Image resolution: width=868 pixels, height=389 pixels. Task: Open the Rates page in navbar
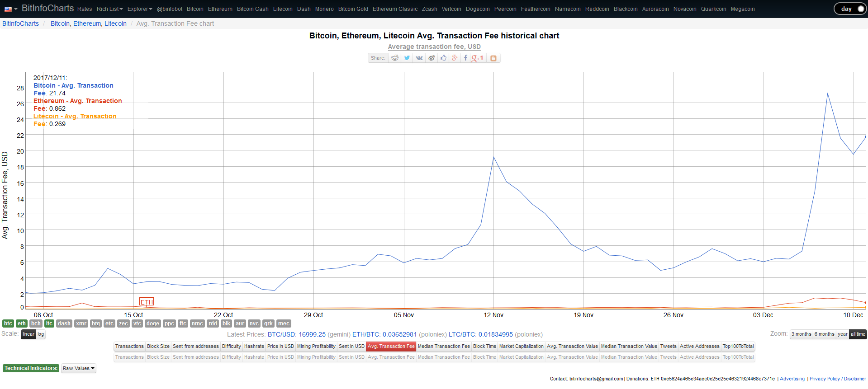click(85, 9)
